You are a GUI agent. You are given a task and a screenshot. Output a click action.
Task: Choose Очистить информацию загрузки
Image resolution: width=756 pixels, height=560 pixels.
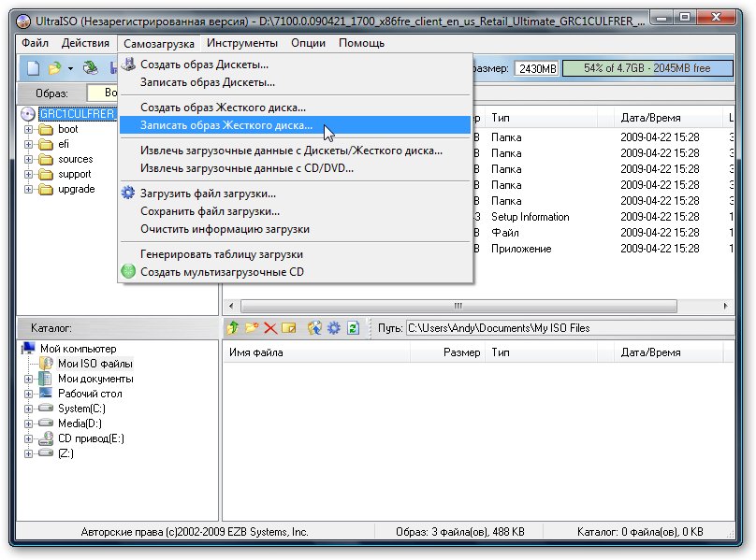tap(295, 229)
